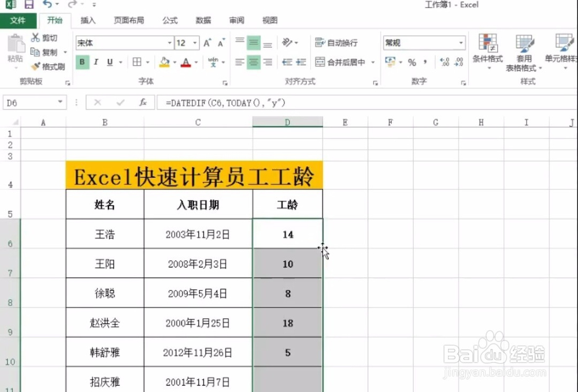Click the decrease indent icon
This screenshot has width=578, height=392.
287,62
